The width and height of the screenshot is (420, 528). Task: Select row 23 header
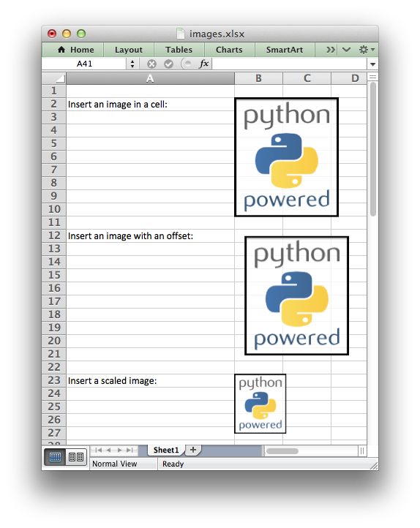click(x=54, y=380)
